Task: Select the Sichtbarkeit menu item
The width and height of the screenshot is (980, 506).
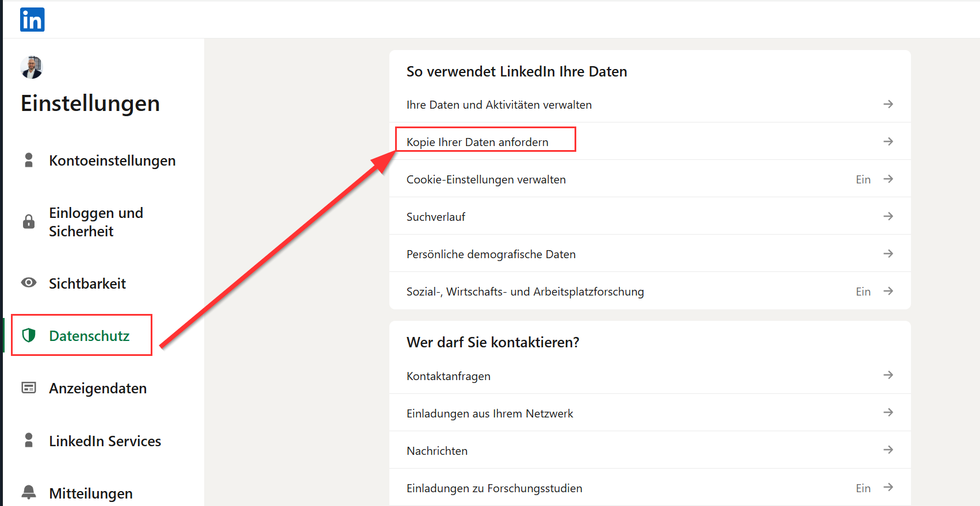Action: [87, 283]
